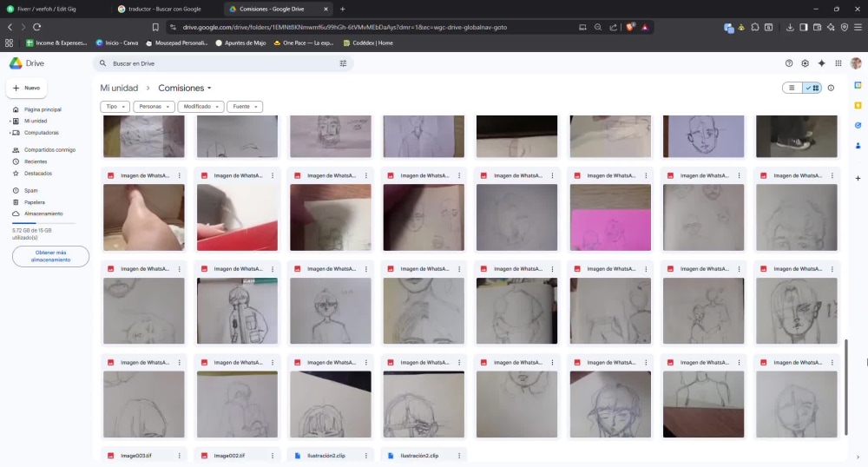Click the Nuevo button
The width and height of the screenshot is (868, 467).
(27, 88)
